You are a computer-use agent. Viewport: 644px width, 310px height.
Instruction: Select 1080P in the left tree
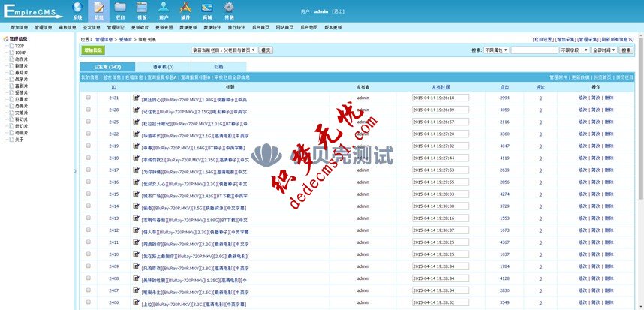[20, 53]
